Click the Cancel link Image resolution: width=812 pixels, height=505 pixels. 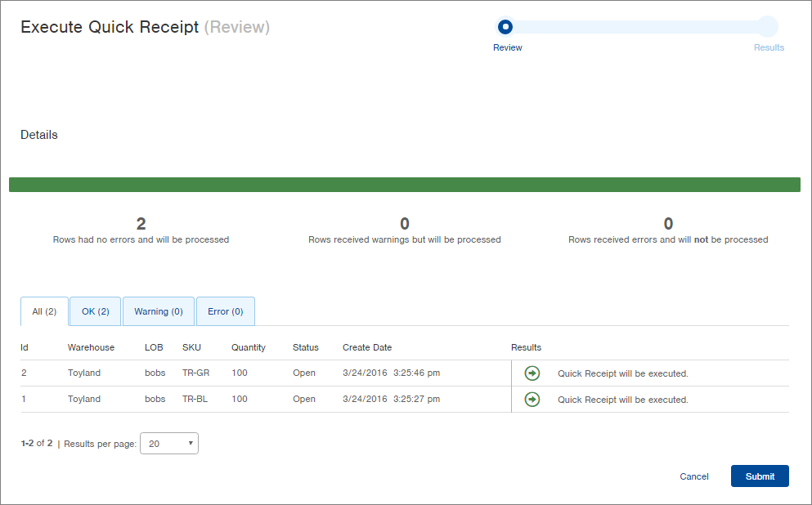(x=694, y=476)
